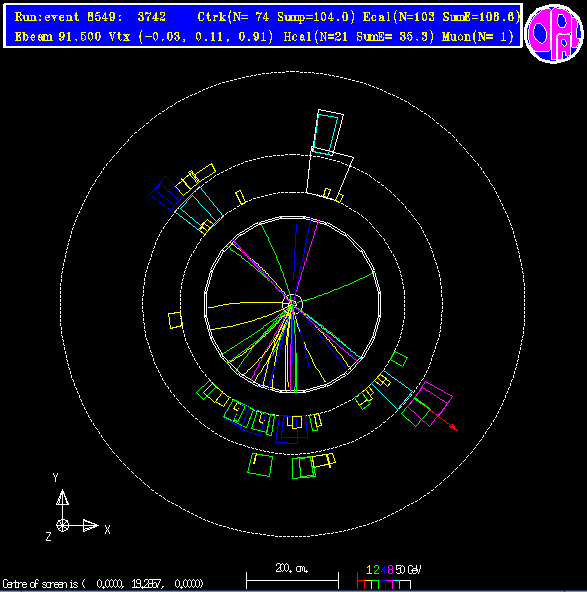The image size is (587, 592).
Task: Click the Ebeam 91.500 value in header
Action: pos(58,37)
